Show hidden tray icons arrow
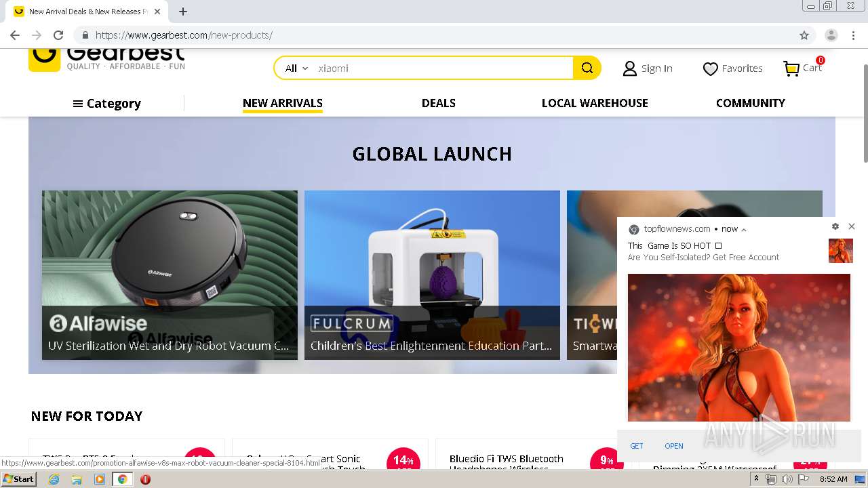 click(x=756, y=479)
